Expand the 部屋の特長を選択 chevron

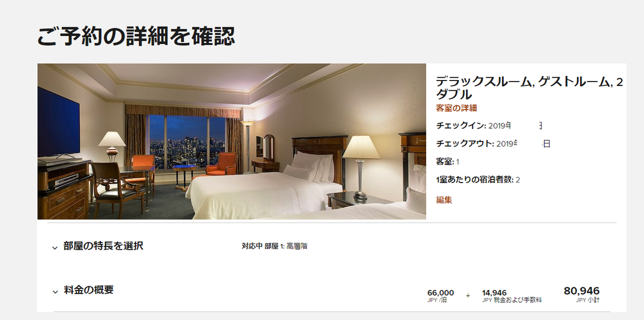(x=55, y=248)
